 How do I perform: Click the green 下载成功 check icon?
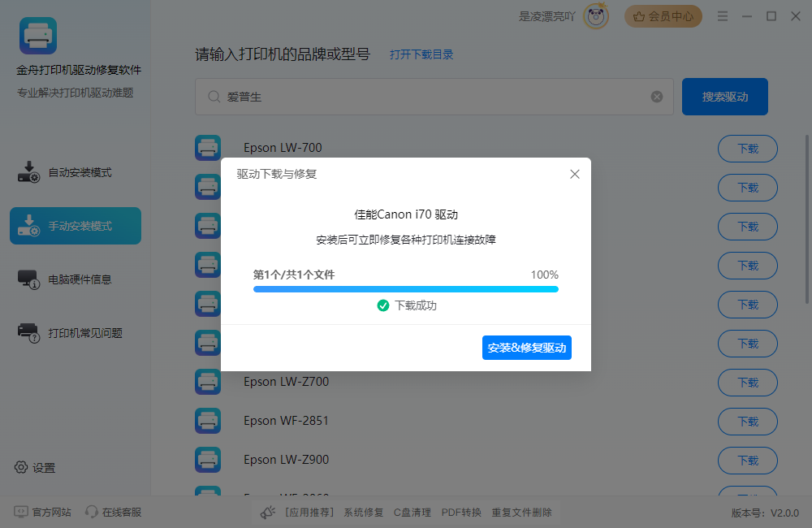pos(383,305)
